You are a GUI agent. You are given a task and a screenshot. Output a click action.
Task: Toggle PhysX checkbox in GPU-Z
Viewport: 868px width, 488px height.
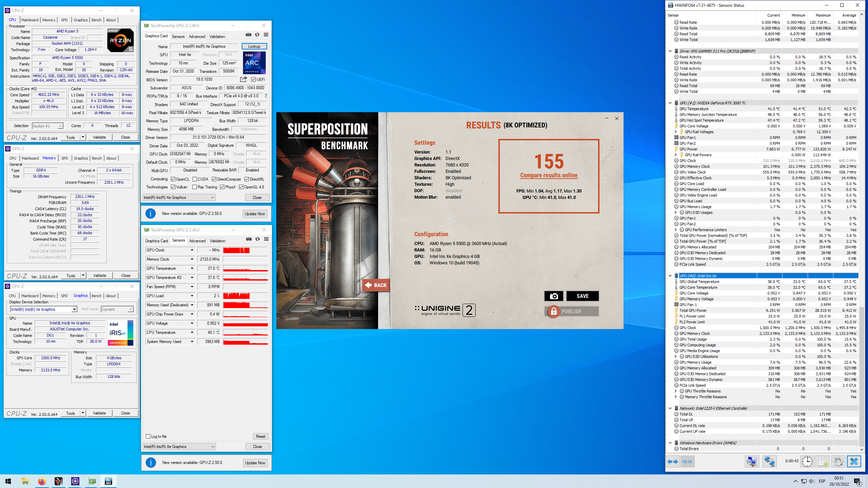pyautogui.click(x=222, y=187)
